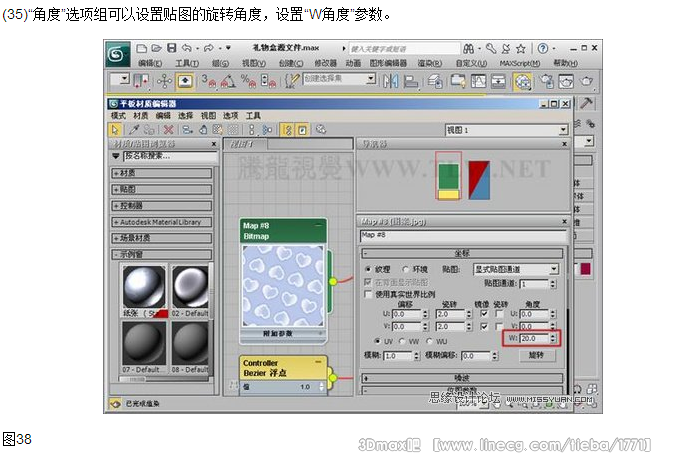Open the 模式 menu in material editor
Viewport: 680px width, 462px height.
click(118, 115)
